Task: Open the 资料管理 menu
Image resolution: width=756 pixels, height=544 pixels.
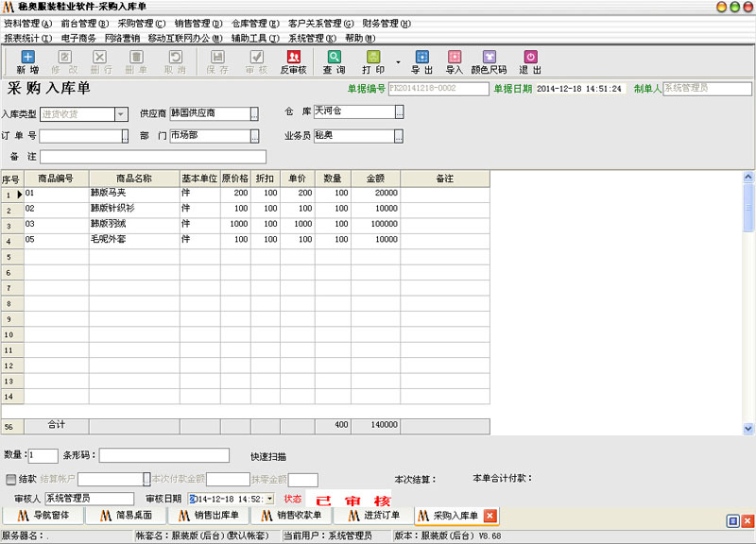Action: tap(27, 24)
